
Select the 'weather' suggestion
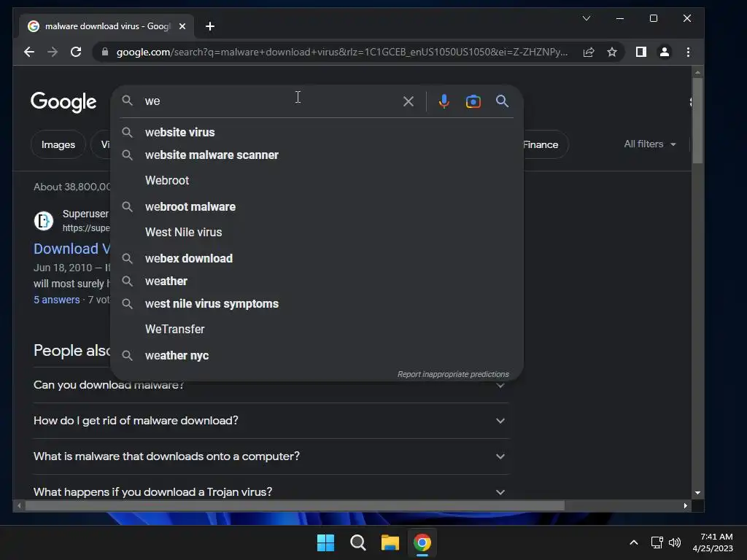pos(317,281)
